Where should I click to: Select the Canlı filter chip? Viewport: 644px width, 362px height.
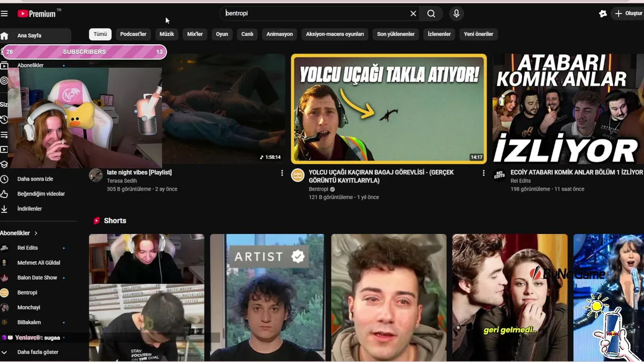click(247, 34)
